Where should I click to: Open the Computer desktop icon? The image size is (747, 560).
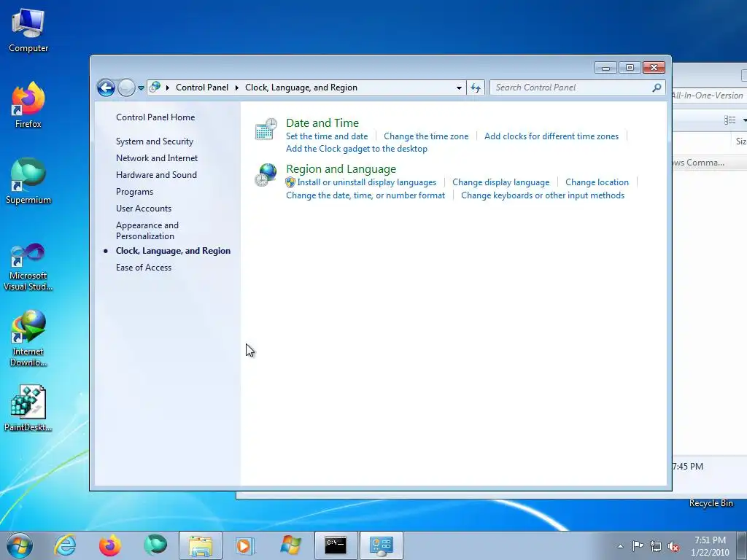click(28, 31)
